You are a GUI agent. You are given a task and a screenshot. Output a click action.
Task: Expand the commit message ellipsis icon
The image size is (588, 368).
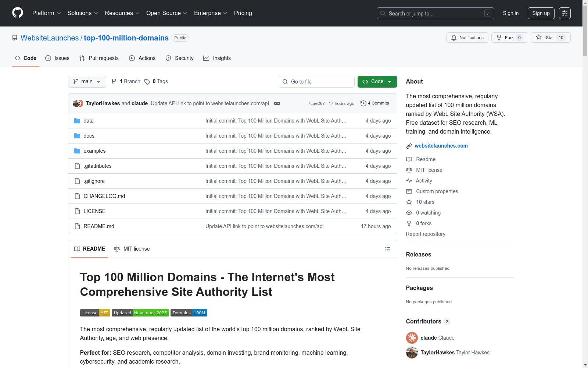point(277,103)
